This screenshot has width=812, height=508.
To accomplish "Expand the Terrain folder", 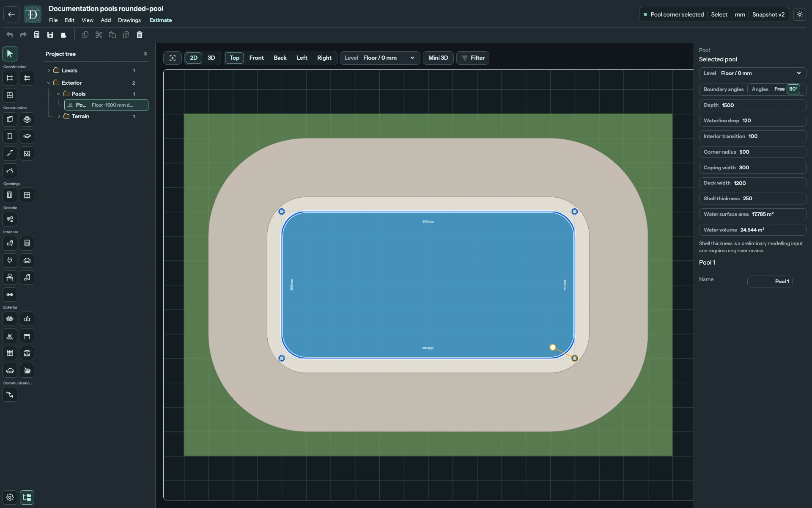I will (59, 116).
